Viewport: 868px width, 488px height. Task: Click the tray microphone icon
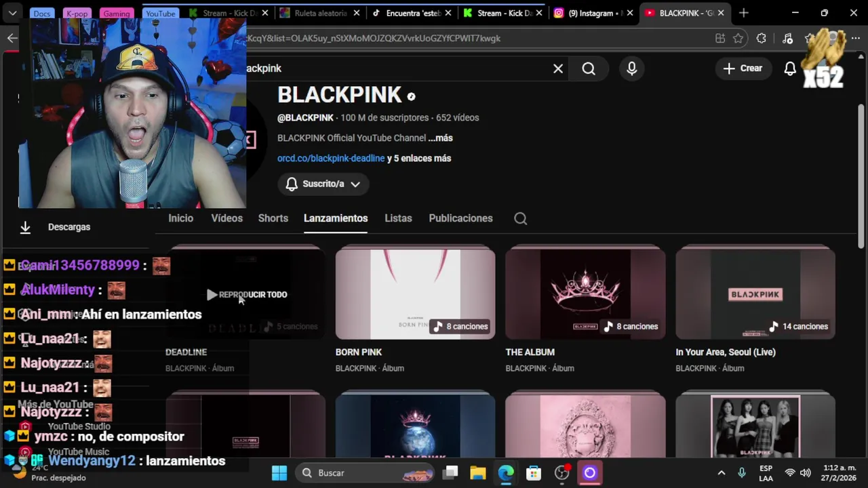pos(742,473)
